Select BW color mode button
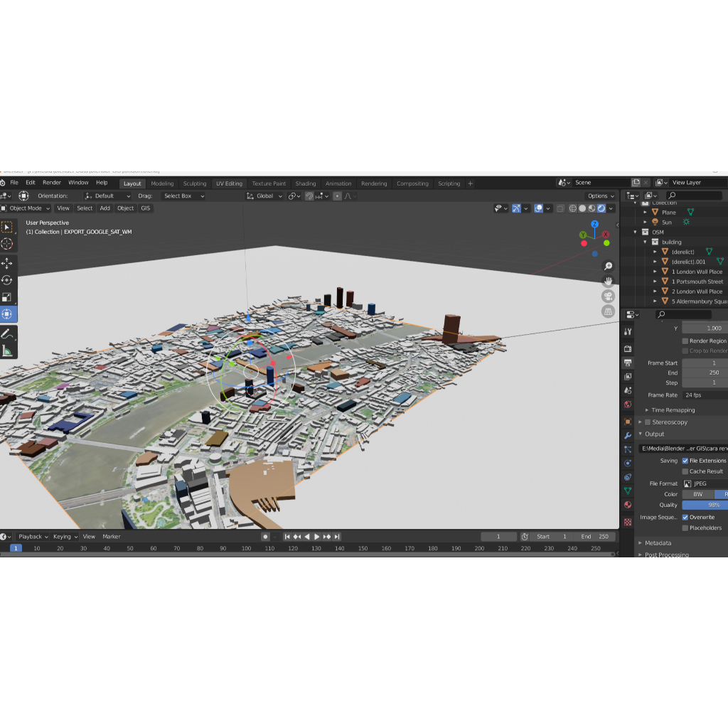 tap(697, 494)
